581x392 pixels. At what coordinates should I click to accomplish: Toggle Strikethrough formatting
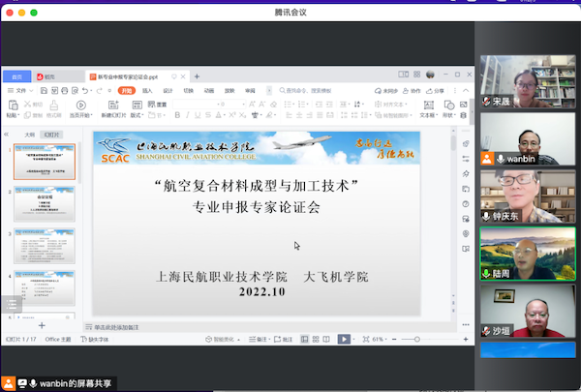coord(208,115)
